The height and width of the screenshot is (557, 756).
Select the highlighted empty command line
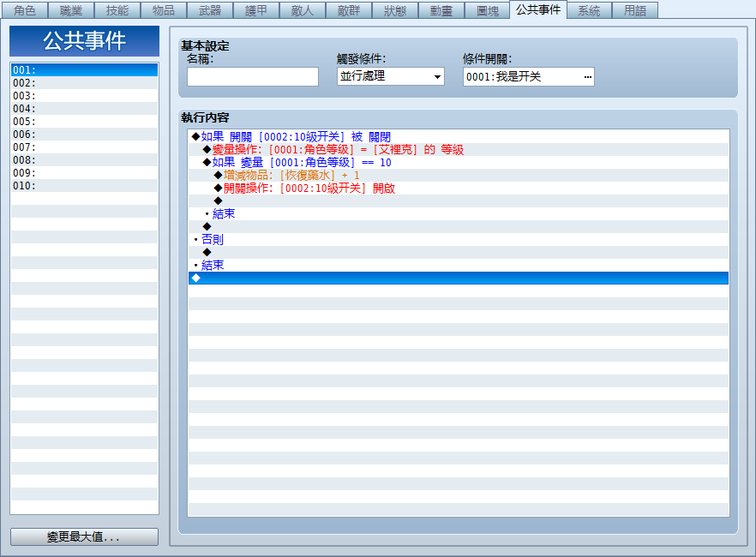[x=459, y=278]
